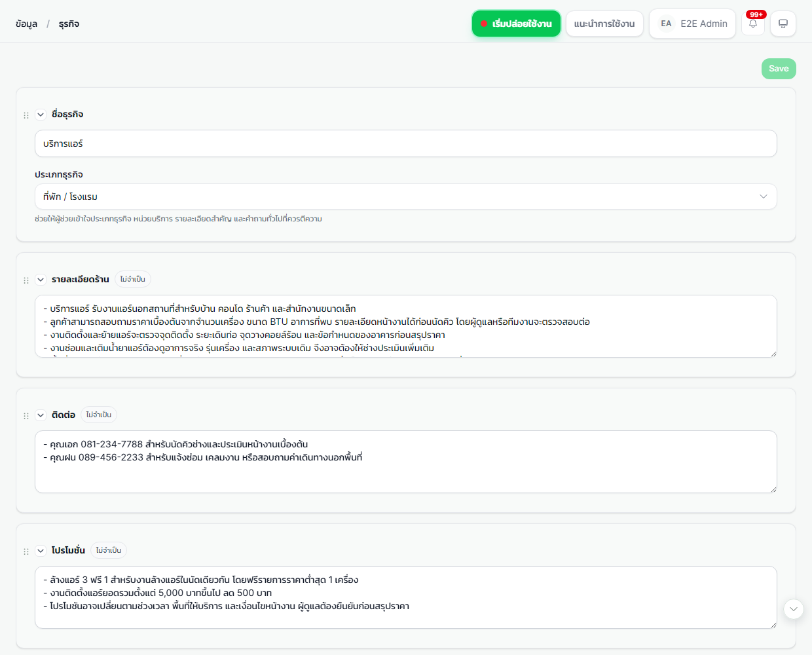Click resize grip of โปรโมชั่น textarea
The height and width of the screenshot is (655, 812).
[x=773, y=624]
